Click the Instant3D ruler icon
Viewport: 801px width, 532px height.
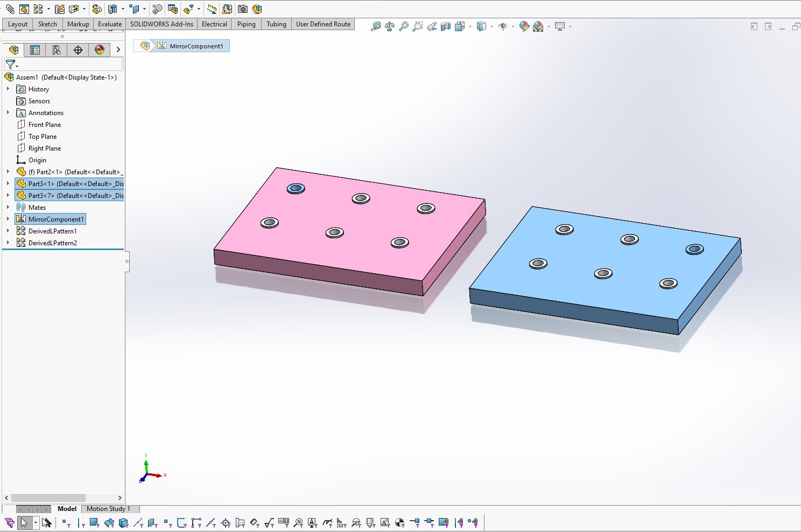(x=212, y=9)
